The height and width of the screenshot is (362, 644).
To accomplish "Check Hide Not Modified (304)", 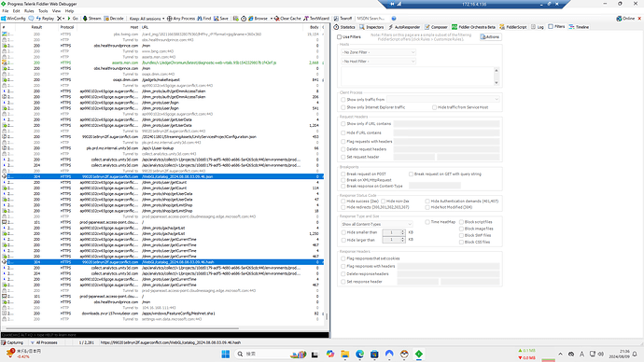I will (427, 207).
